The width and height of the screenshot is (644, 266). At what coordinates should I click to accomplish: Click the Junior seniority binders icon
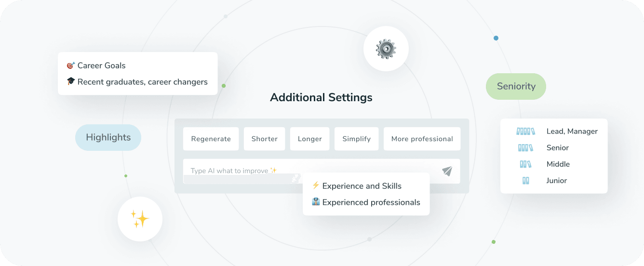pos(525,181)
